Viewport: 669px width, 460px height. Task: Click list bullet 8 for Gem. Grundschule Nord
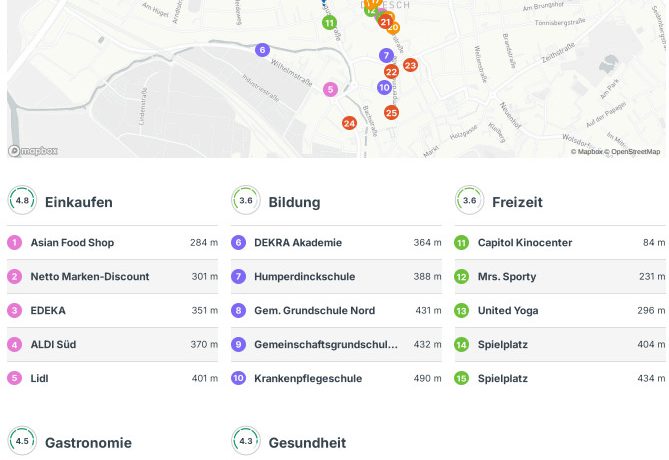pos(239,310)
